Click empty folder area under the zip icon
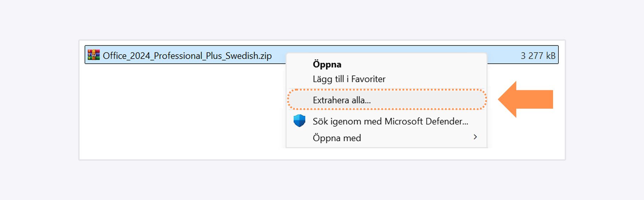644x200 pixels. click(x=94, y=106)
